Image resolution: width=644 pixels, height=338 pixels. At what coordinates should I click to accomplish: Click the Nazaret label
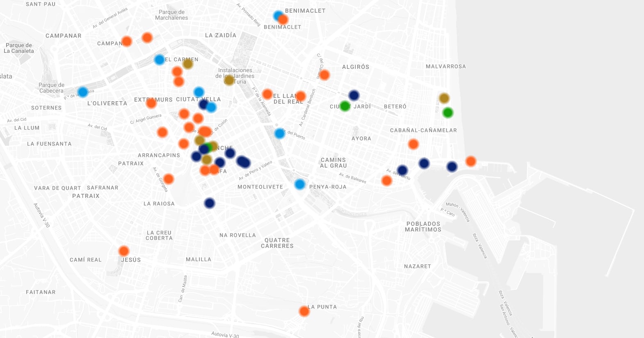tap(418, 266)
